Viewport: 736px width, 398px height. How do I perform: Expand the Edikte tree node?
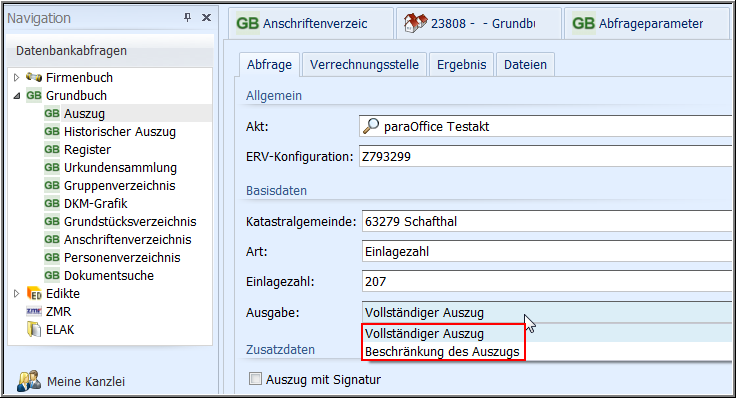tap(16, 293)
